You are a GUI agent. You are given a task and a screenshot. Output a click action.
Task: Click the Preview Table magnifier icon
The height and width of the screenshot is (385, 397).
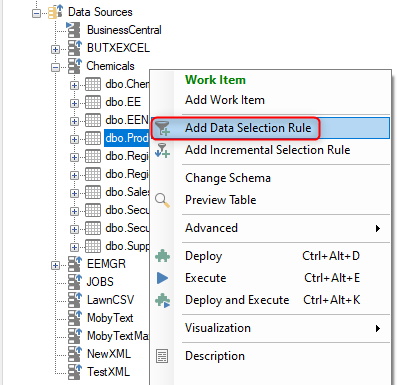[x=163, y=200]
